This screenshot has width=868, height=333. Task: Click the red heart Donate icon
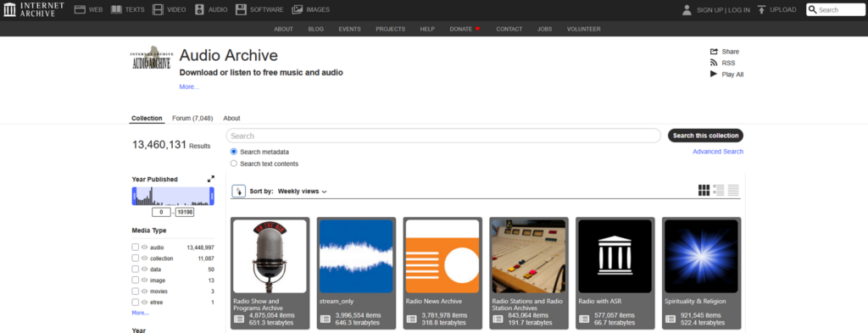(x=477, y=29)
